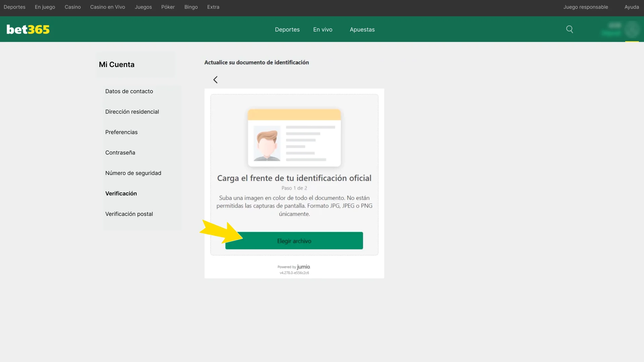Open the account avatar in the header

633,30
